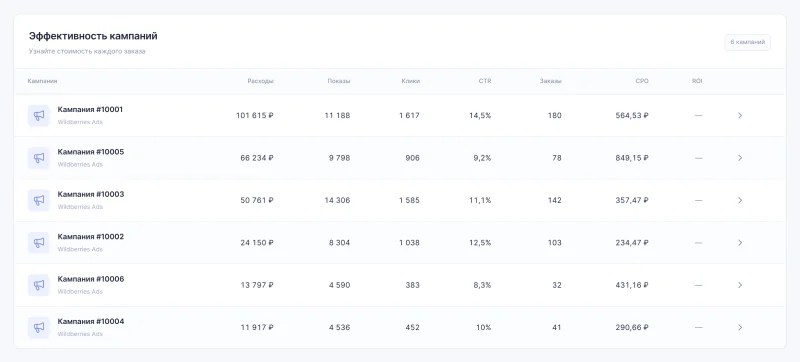Select impressions value '14 306'
This screenshot has height=362, width=800.
click(337, 200)
